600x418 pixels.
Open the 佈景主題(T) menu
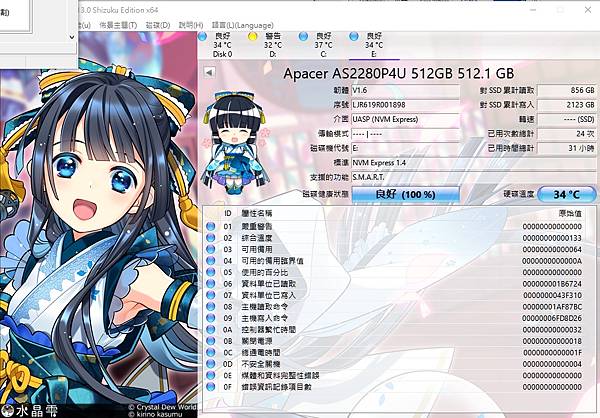[x=118, y=25]
